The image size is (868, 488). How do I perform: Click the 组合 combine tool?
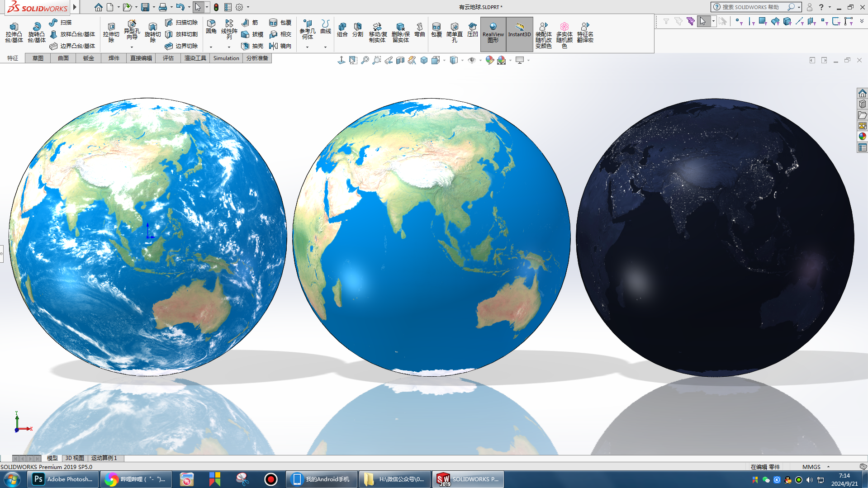click(342, 30)
